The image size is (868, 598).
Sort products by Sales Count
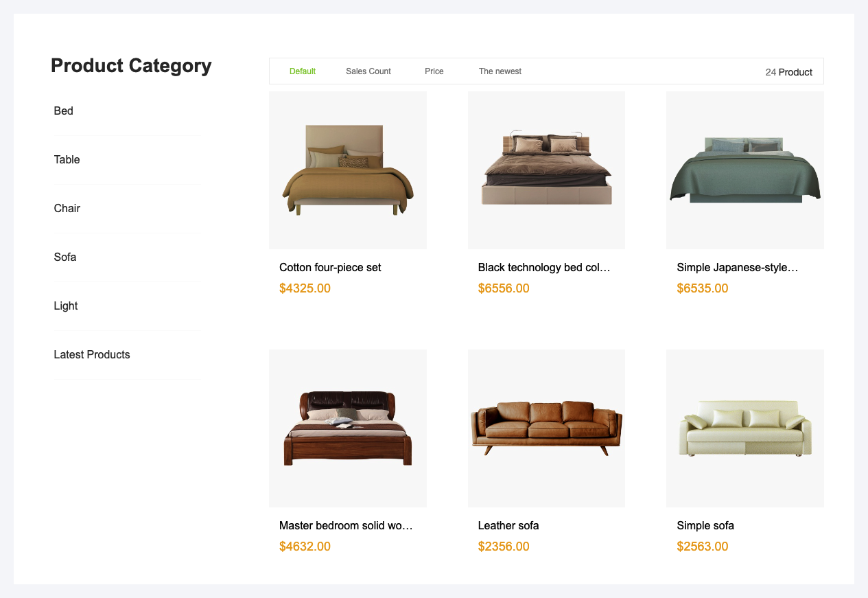click(368, 71)
